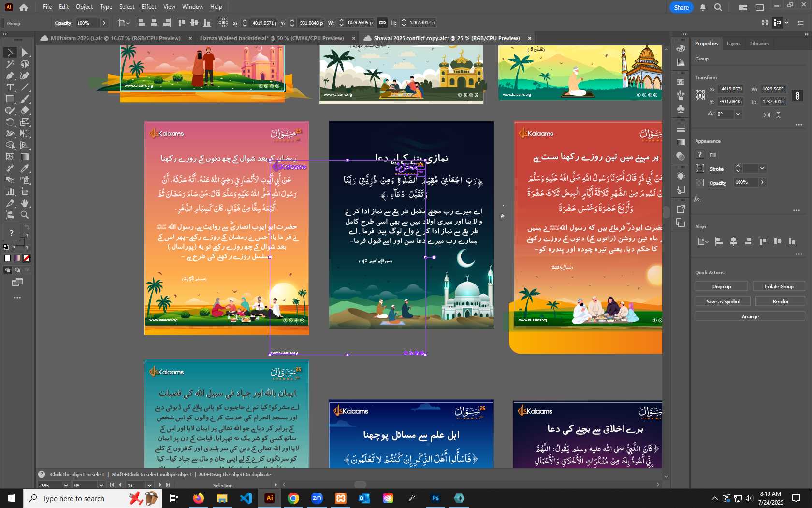The width and height of the screenshot is (812, 508).
Task: Open the Object menu
Action: (84, 7)
